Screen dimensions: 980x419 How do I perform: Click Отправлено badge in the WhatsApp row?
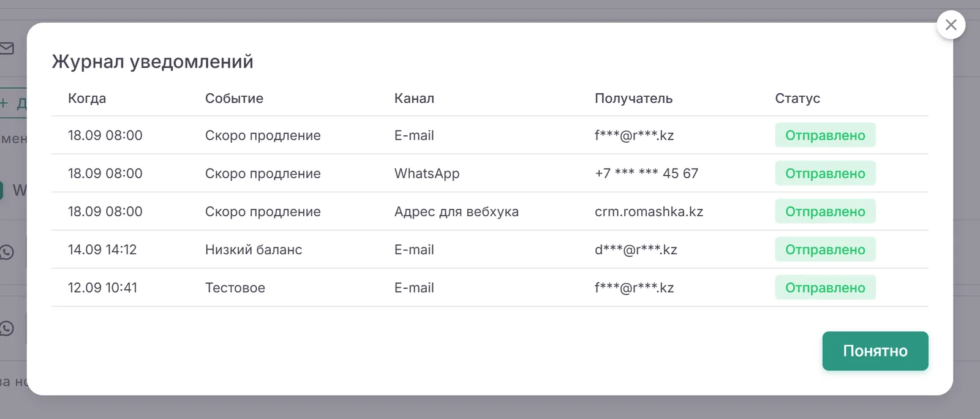pyautogui.click(x=825, y=173)
